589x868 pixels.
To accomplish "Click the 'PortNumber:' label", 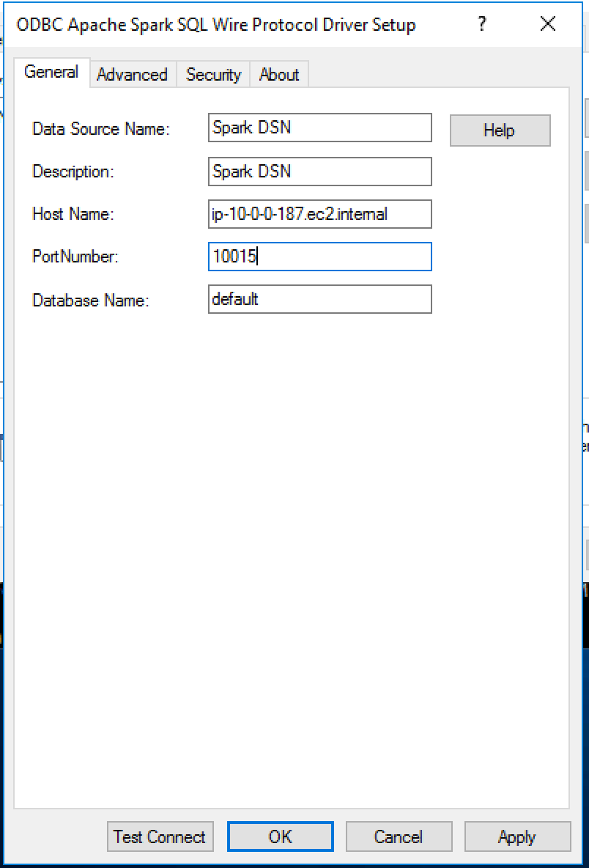I will point(75,257).
